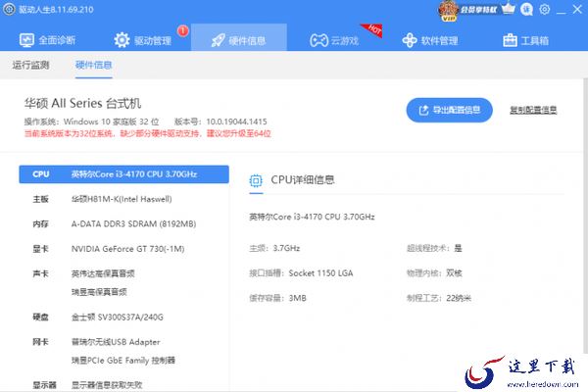Click the 版本号 10.0.19044.1415 text
588x392 pixels.
coord(220,122)
